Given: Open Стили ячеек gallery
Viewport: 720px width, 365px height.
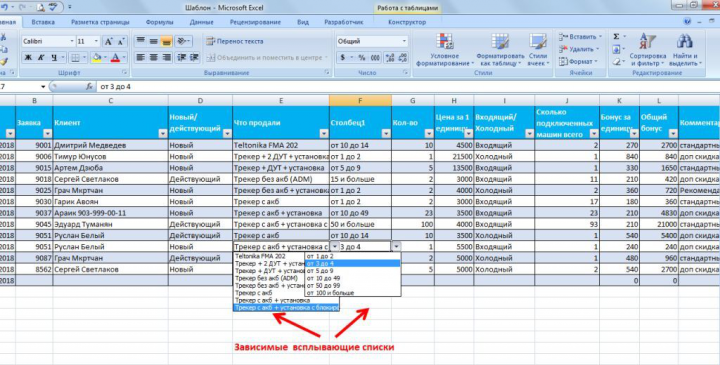Looking at the screenshot, I should tap(538, 50).
